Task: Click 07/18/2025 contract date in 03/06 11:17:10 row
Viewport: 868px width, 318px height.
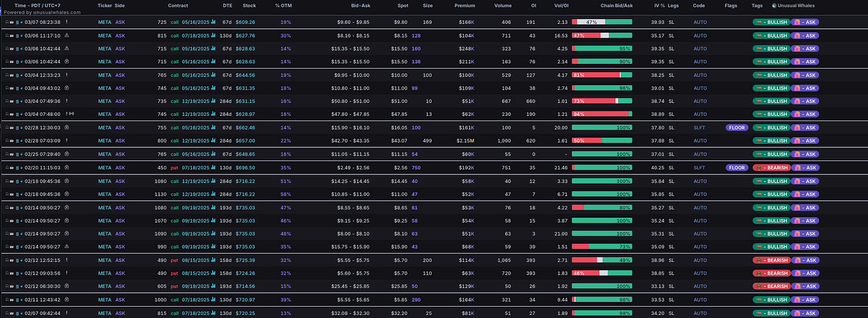Action: (x=195, y=35)
